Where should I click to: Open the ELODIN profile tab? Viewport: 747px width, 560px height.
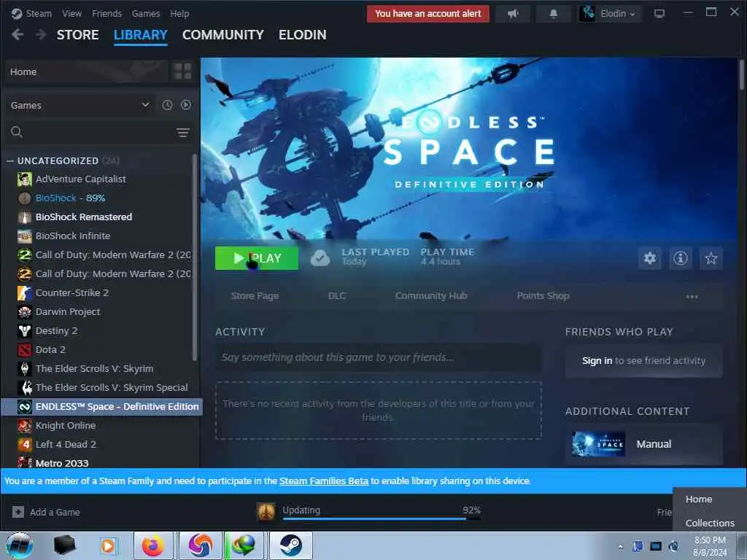[303, 35]
